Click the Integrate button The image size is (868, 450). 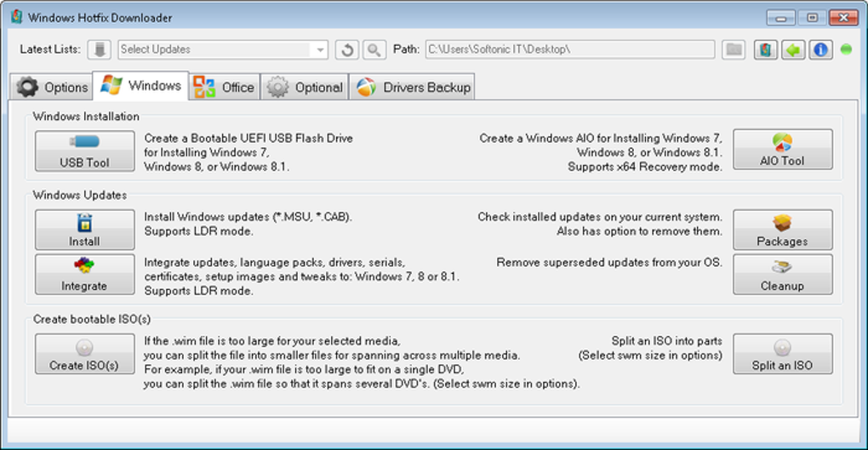pyautogui.click(x=85, y=274)
